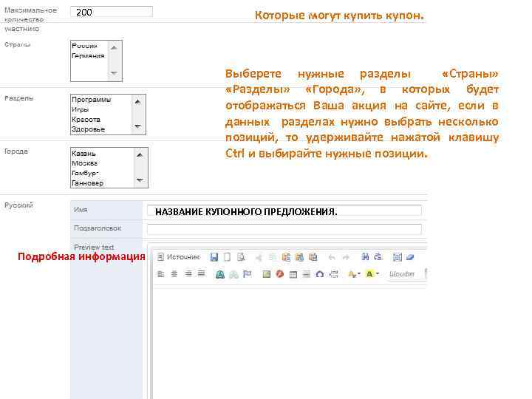532x399 pixels.
Task: Click the Preview (magnifier page) icon
Action: [241, 257]
